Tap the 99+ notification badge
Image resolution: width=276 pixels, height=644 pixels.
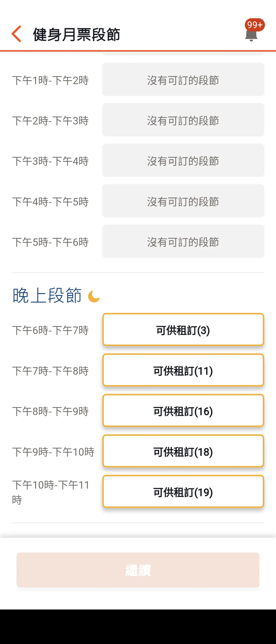[255, 25]
